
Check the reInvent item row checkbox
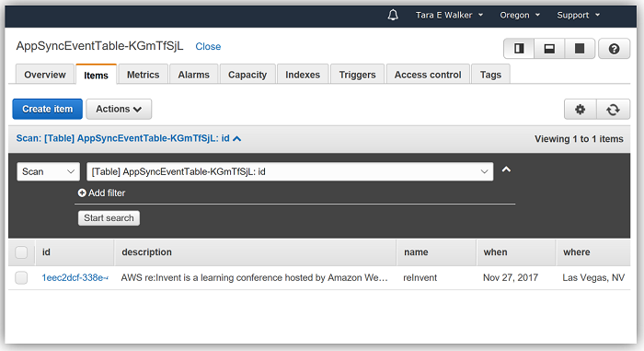pyautogui.click(x=21, y=277)
